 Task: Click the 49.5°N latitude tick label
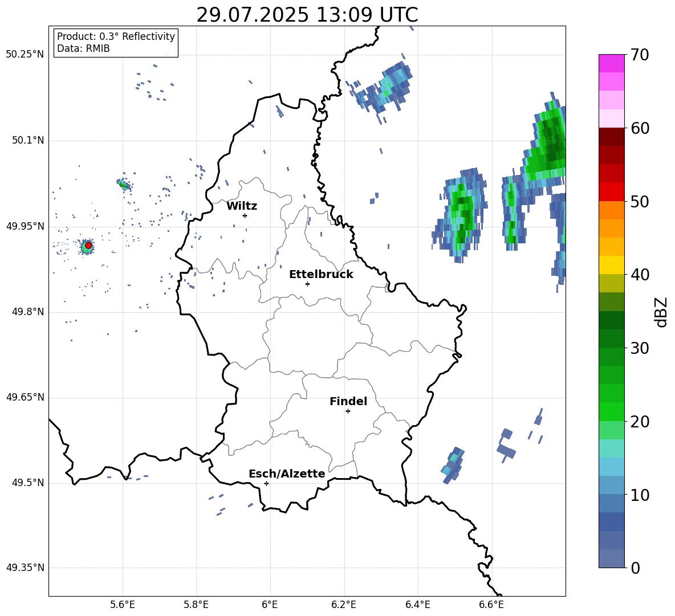28,483
